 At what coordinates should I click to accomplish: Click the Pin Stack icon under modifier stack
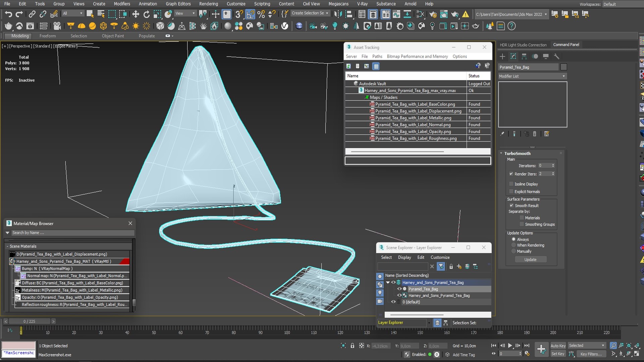coord(502,134)
